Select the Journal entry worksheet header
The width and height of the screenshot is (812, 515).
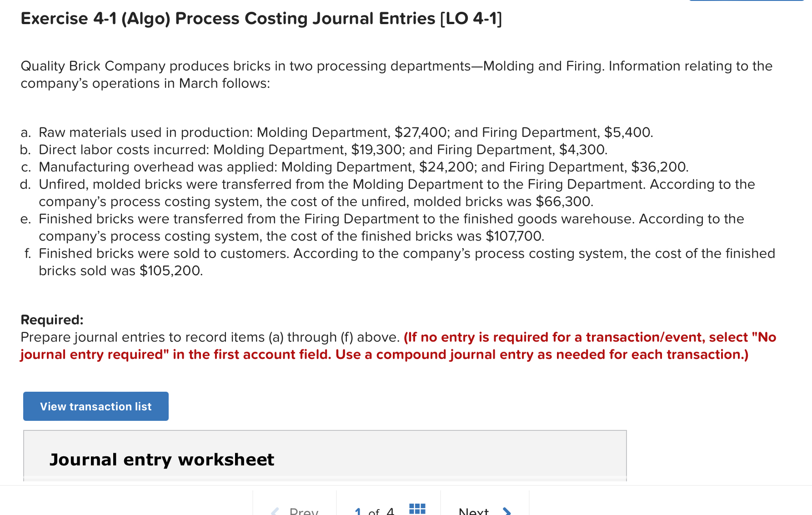pyautogui.click(x=161, y=459)
